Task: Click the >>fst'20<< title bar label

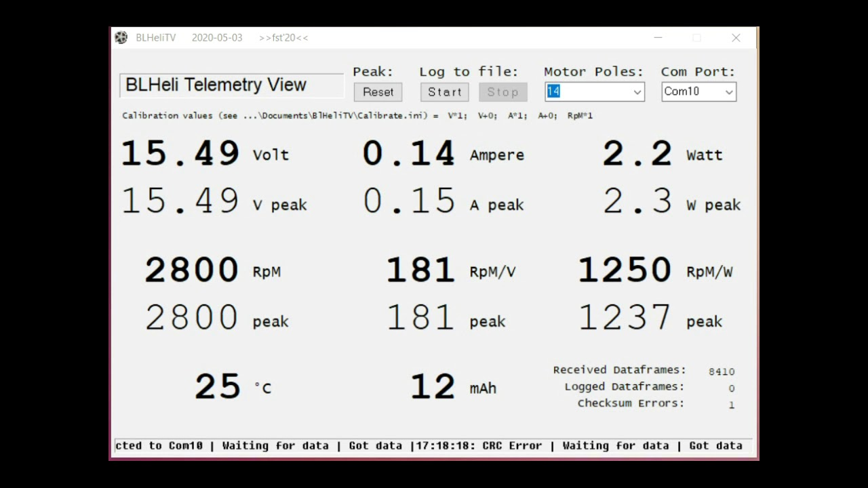Action: (x=284, y=37)
